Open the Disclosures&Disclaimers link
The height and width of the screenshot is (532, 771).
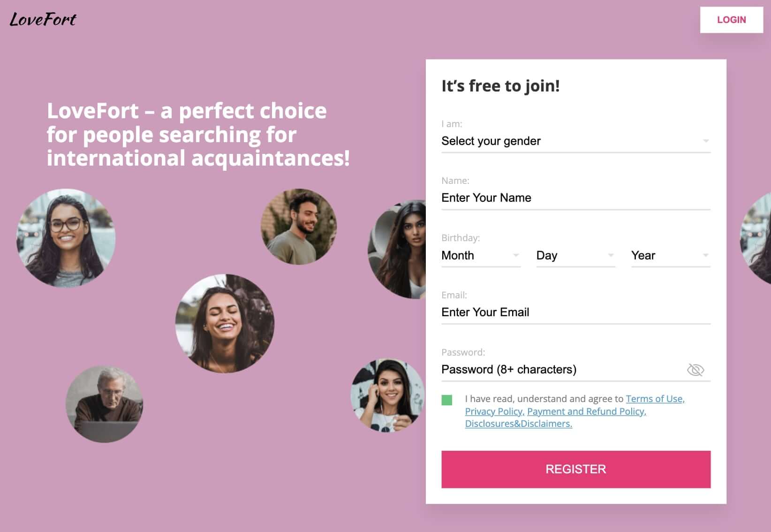(518, 424)
